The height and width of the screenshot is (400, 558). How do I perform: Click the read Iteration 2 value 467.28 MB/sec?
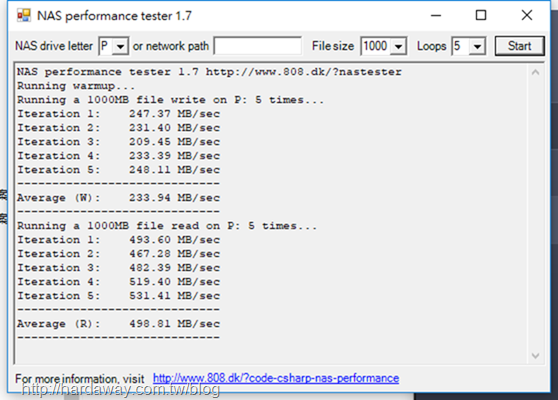click(174, 254)
